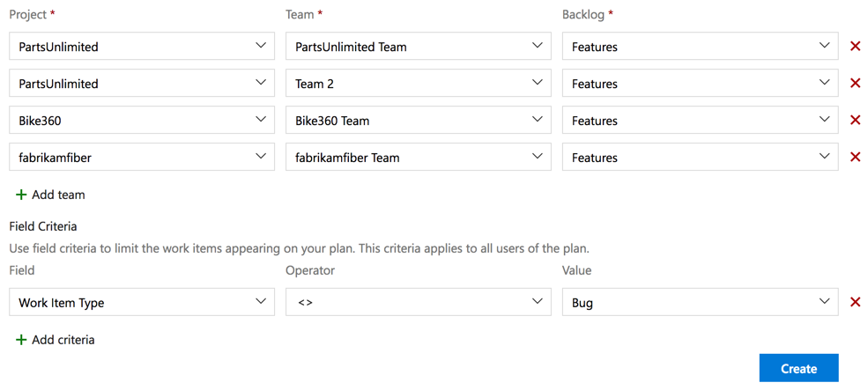
Task: Open the Bike360 project dropdown
Action: pos(142,120)
